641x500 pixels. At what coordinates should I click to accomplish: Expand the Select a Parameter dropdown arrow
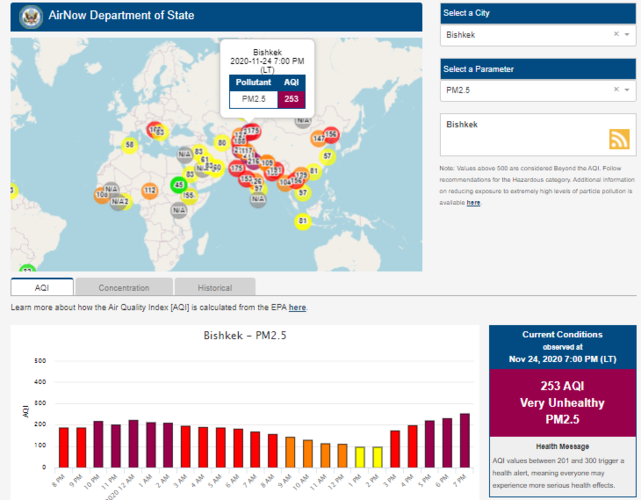click(x=629, y=91)
